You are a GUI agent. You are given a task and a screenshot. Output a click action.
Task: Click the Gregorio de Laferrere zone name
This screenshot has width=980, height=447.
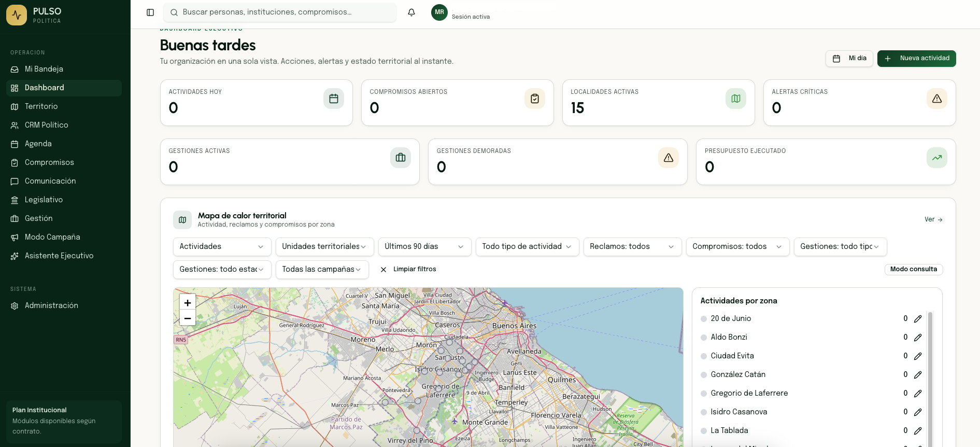click(x=749, y=394)
